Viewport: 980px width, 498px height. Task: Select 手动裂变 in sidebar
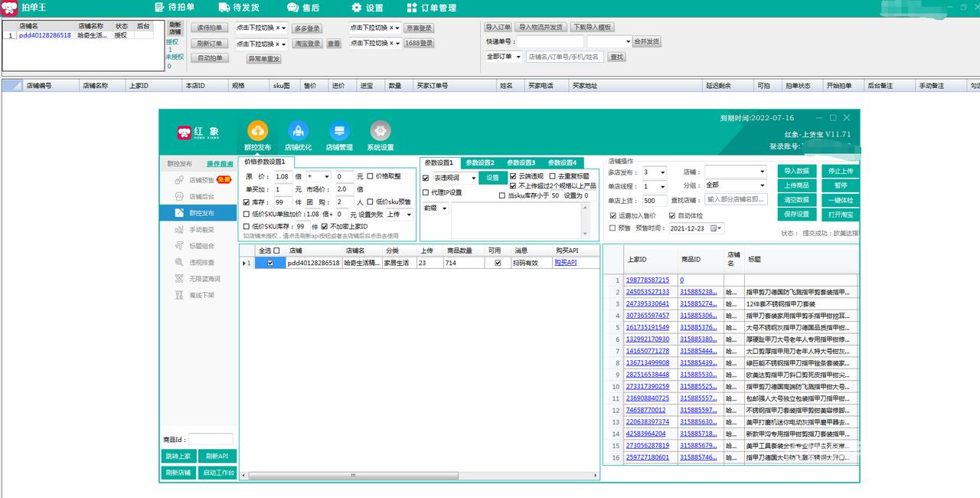198,229
